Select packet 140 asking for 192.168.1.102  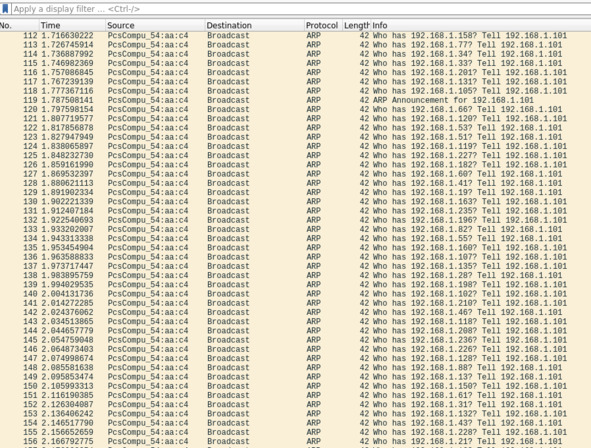tap(296, 294)
